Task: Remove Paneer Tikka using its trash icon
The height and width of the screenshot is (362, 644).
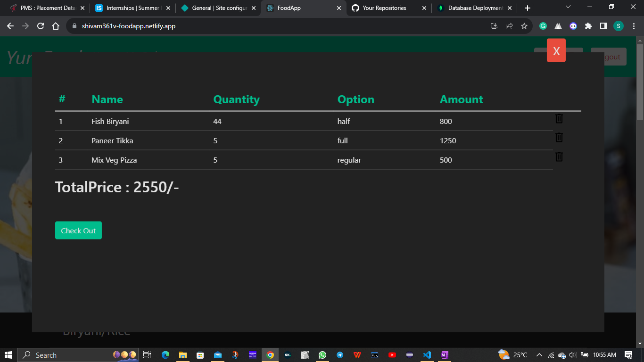Action: coord(559,138)
